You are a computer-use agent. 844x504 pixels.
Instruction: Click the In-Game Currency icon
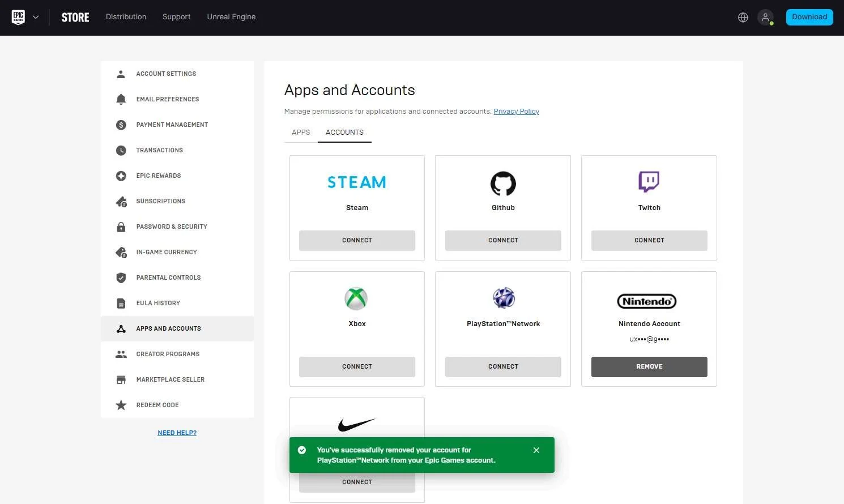point(121,253)
